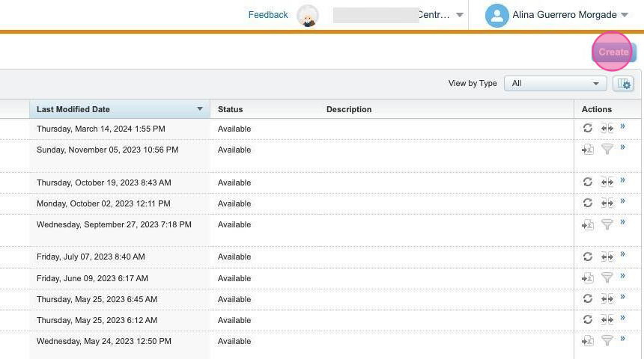Click the refresh icon in the October 02, 2023 row
Screen dimensions: 644x359
coord(588,203)
